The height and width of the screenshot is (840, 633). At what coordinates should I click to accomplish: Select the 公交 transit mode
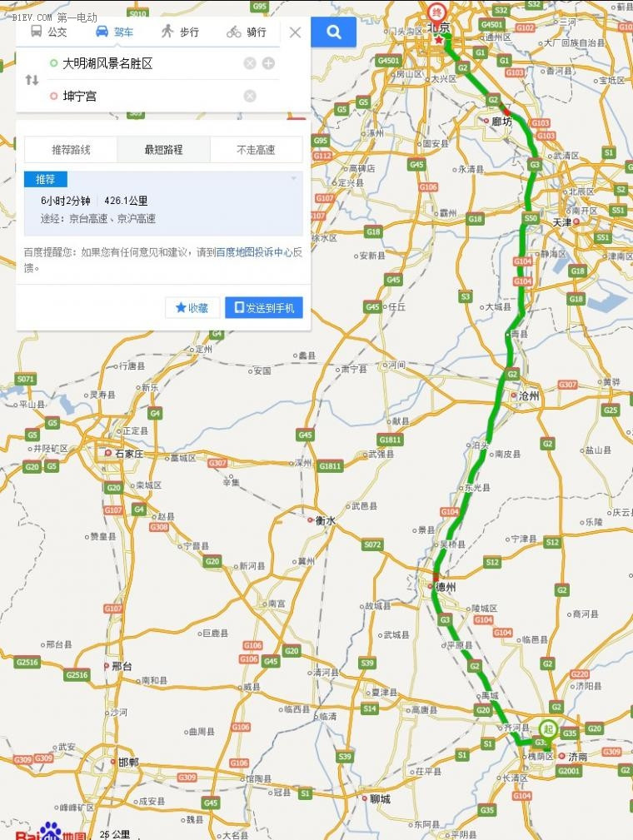tap(49, 32)
